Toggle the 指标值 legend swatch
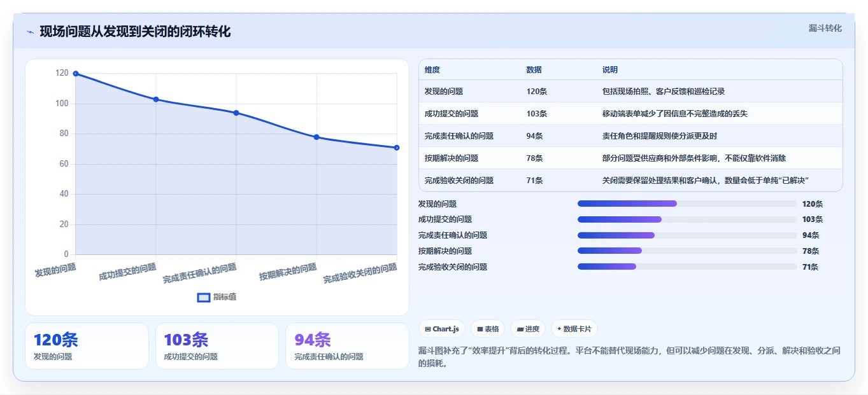Viewport: 868px width, 395px height. coord(204,297)
